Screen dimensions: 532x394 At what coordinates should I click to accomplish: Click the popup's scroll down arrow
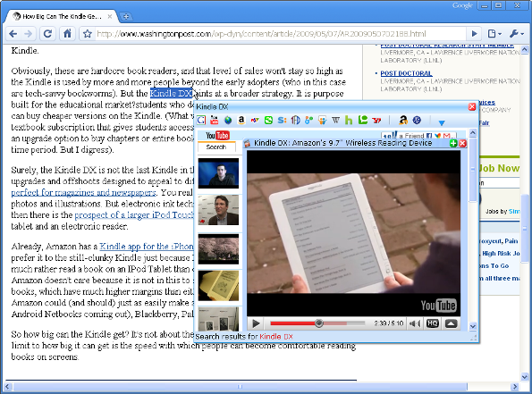pyautogui.click(x=473, y=326)
